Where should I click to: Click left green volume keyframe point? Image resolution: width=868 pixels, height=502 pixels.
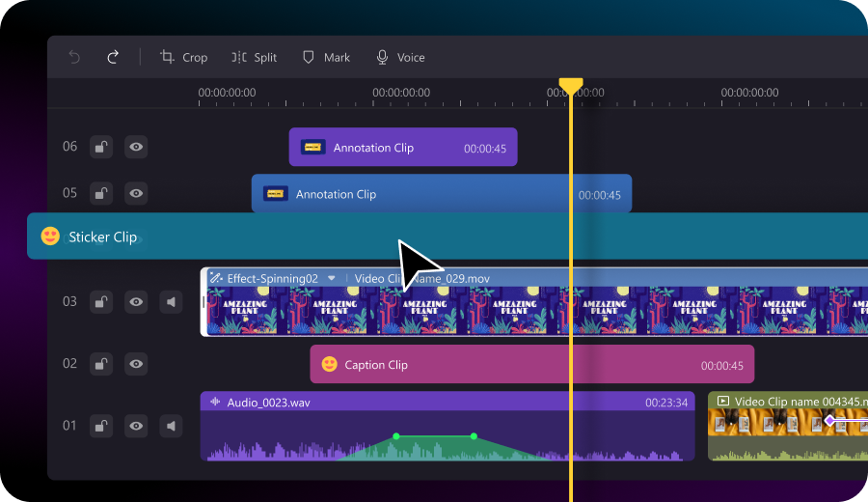395,436
